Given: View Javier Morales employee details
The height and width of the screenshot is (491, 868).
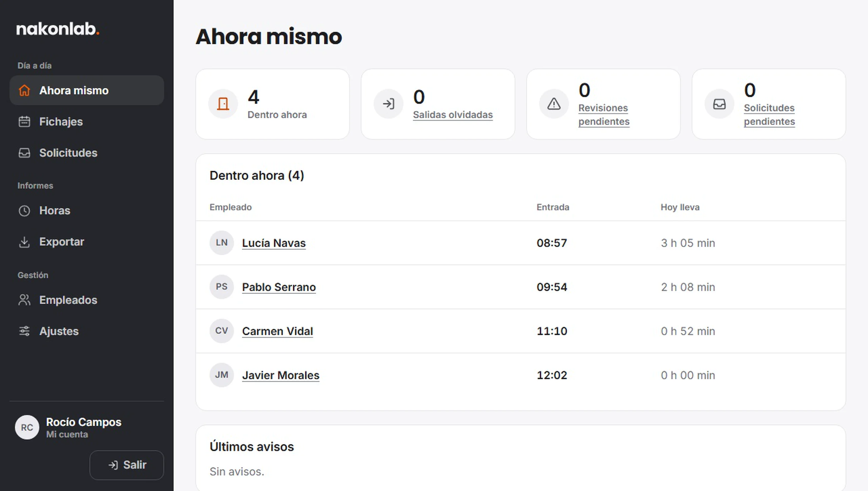Looking at the screenshot, I should point(280,375).
